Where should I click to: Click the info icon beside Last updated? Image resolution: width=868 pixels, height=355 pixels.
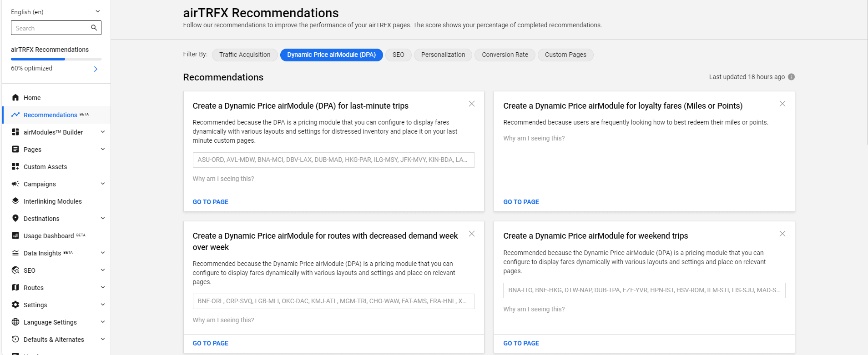pyautogui.click(x=791, y=77)
